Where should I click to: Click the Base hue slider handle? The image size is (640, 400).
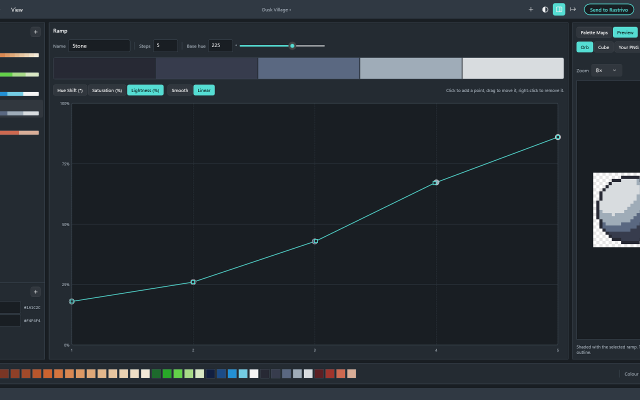(x=292, y=46)
